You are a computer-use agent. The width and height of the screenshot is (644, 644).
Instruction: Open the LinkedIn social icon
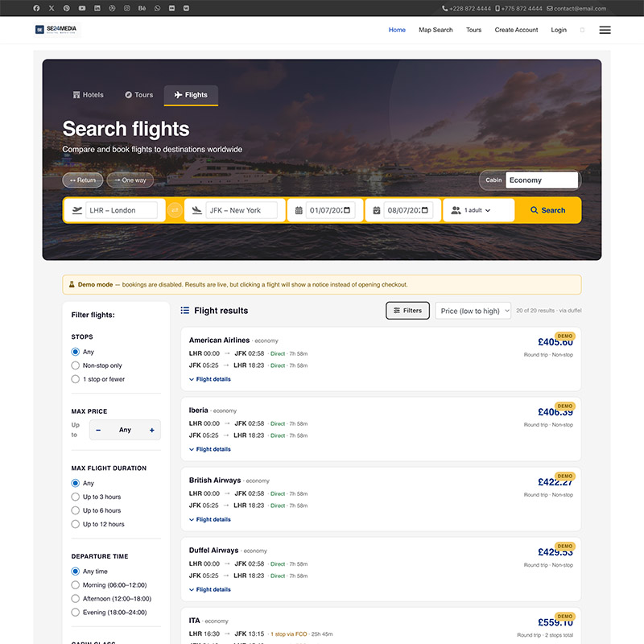pos(97,8)
